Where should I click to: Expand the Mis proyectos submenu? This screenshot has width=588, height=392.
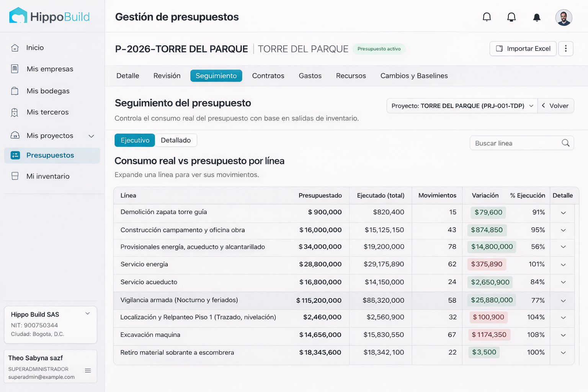[x=91, y=136]
